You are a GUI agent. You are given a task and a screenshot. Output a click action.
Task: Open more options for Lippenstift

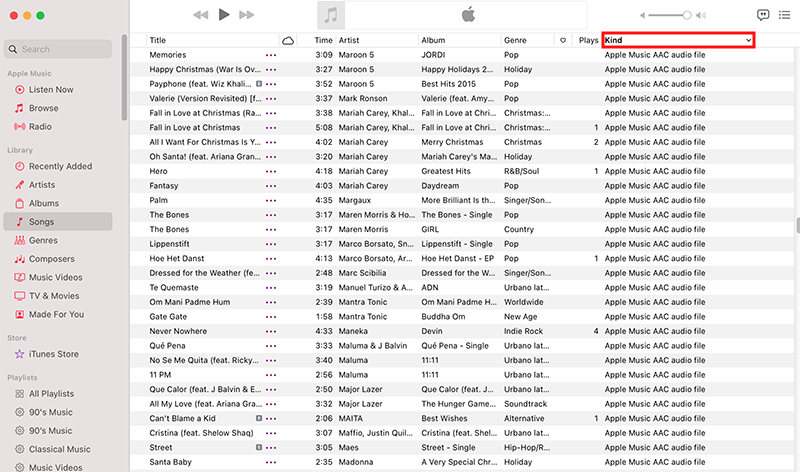pyautogui.click(x=271, y=244)
